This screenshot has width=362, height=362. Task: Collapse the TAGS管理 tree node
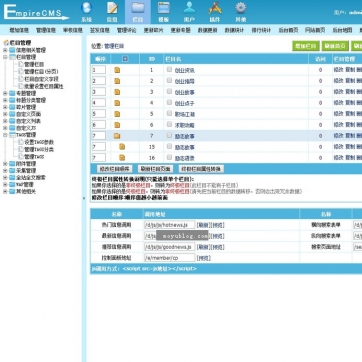[5, 135]
